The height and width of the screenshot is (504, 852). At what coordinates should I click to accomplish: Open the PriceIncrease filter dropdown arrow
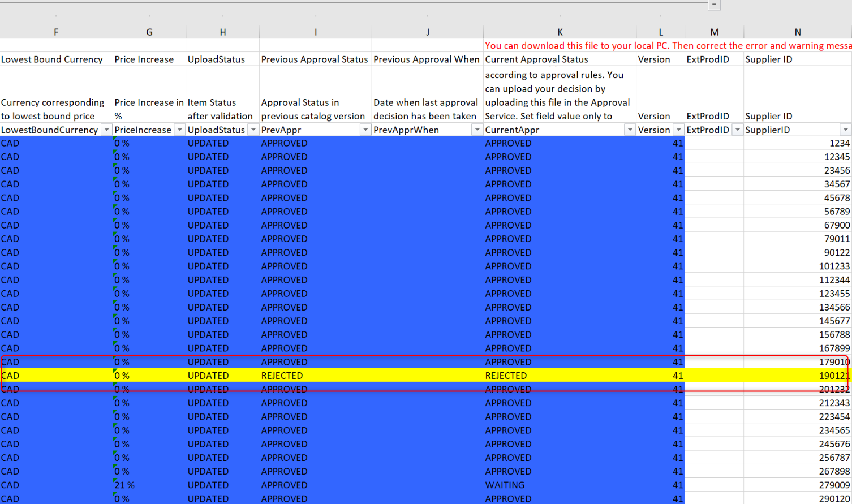coord(179,130)
